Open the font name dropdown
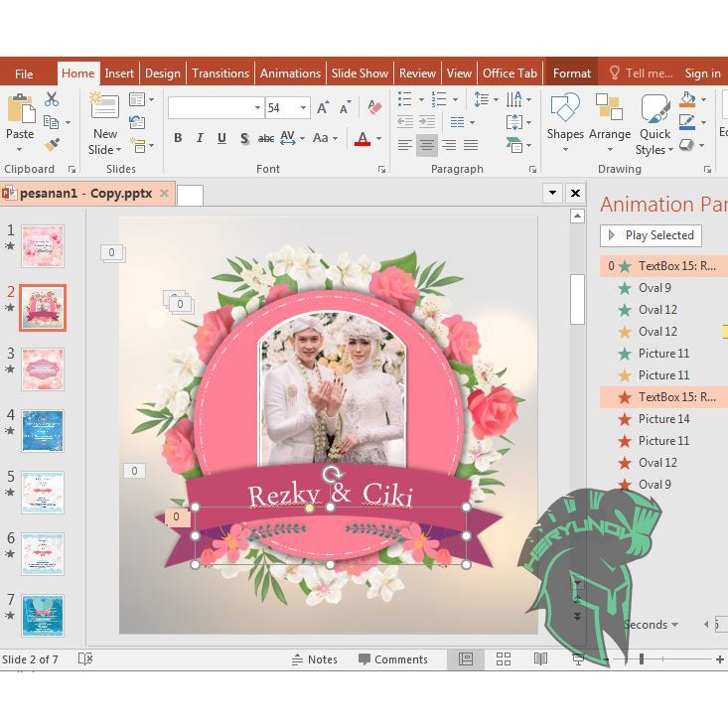Image resolution: width=728 pixels, height=728 pixels. (257, 107)
